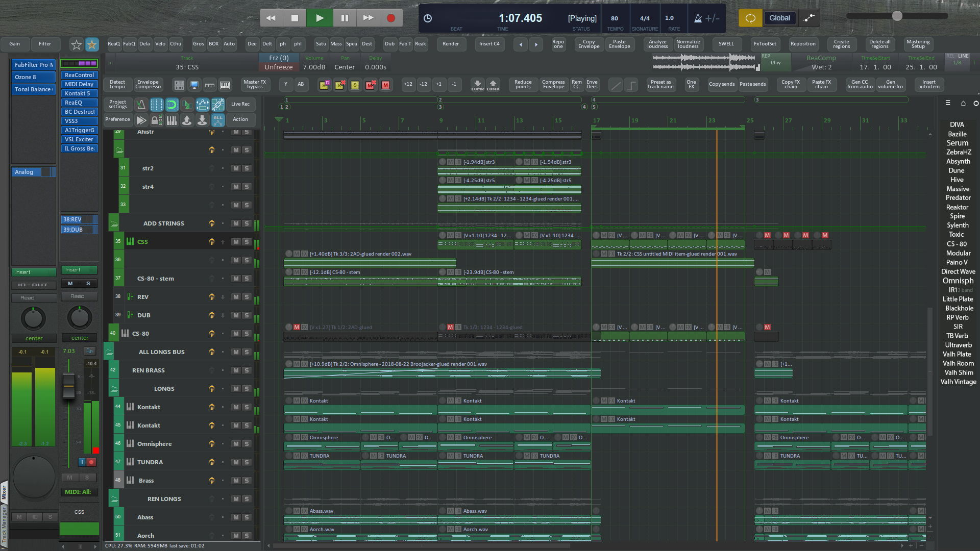The width and height of the screenshot is (980, 551).
Task: Click the locking padlock icon
Action: [157, 120]
